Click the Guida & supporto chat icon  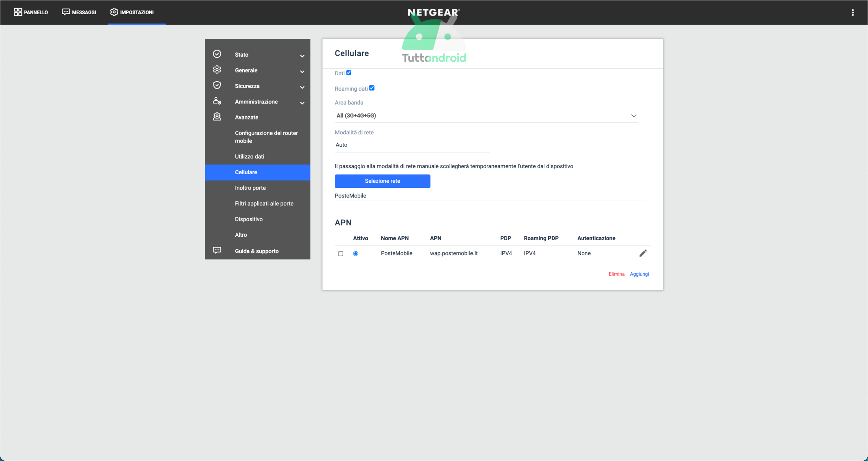coord(217,250)
